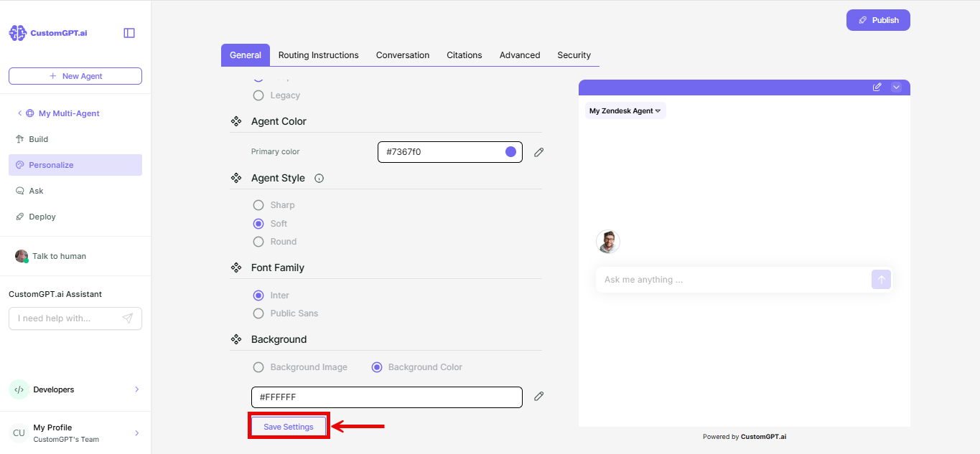The image size is (980, 454).
Task: Click the I need help with input
Action: pos(75,318)
